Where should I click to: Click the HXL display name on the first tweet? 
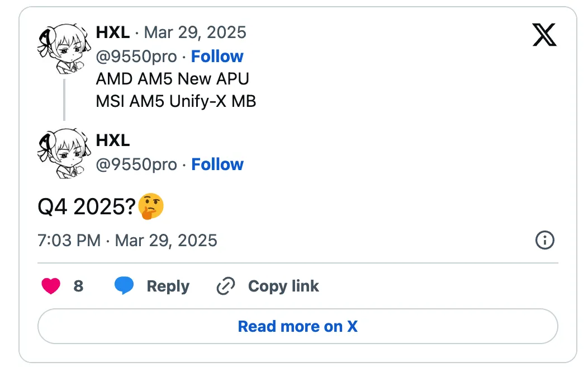112,32
